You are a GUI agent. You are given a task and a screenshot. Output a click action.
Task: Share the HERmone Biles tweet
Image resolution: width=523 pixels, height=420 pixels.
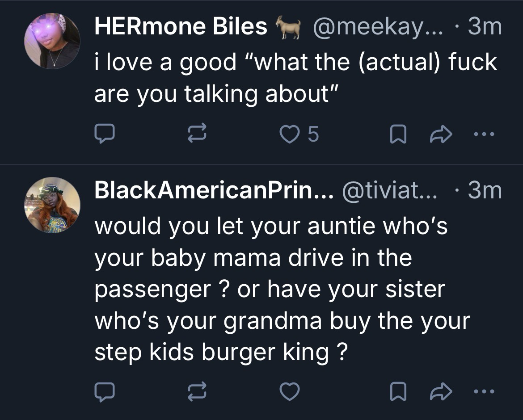441,134
